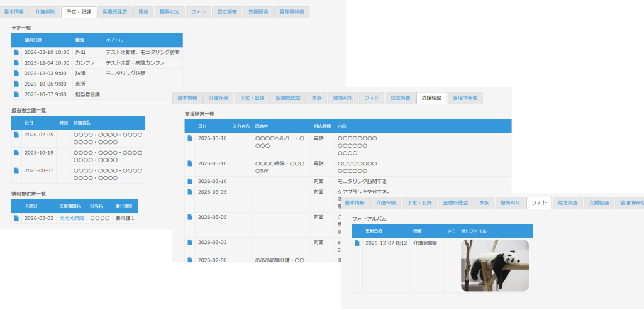Select 管理情報他 tab above 支援経過一覧
644x310 pixels.
pyautogui.click(x=465, y=98)
